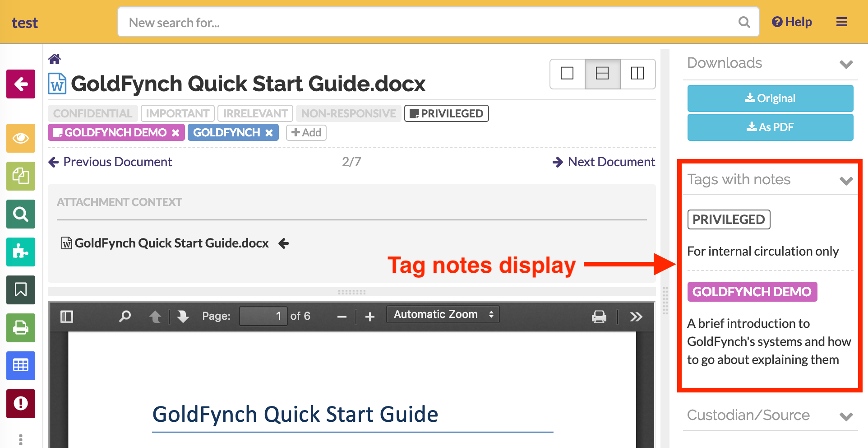
Task: Click the PRIVILEGED tag in notes panel
Action: pos(729,219)
